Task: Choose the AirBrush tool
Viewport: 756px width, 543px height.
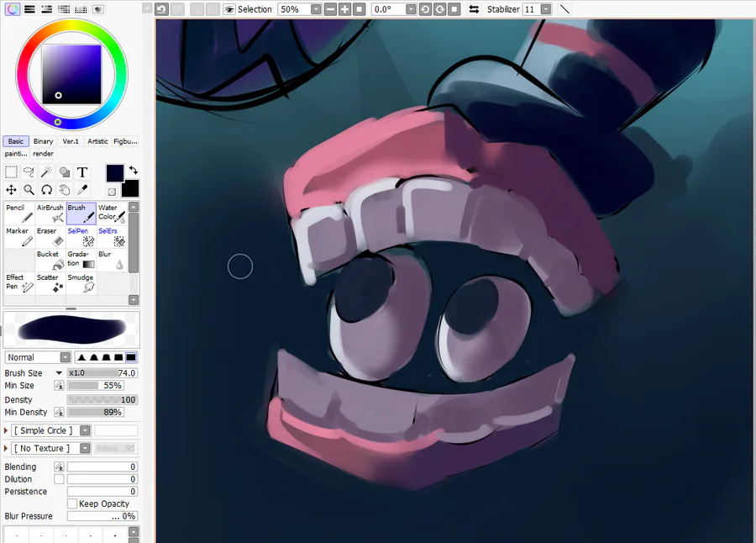Action: point(50,214)
